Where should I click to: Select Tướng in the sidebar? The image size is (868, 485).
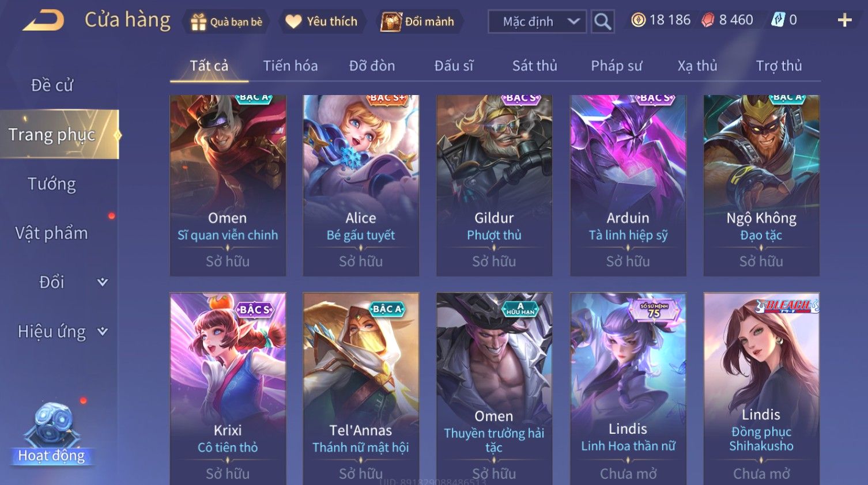click(x=52, y=184)
